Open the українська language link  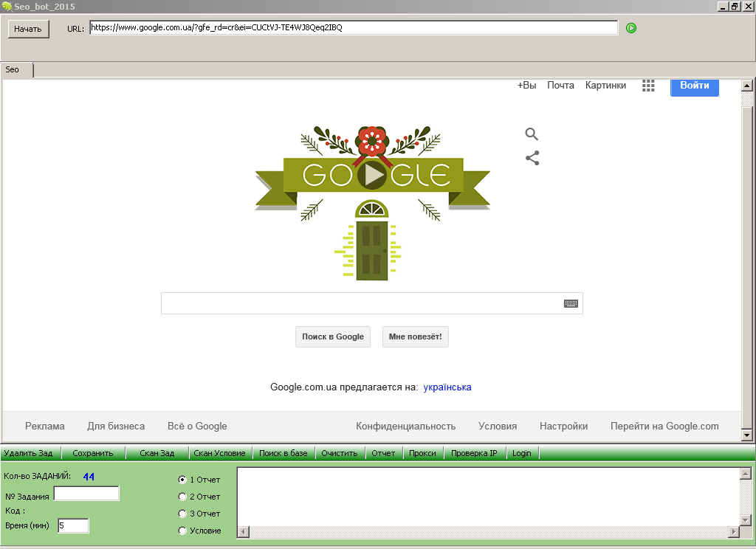pos(447,387)
